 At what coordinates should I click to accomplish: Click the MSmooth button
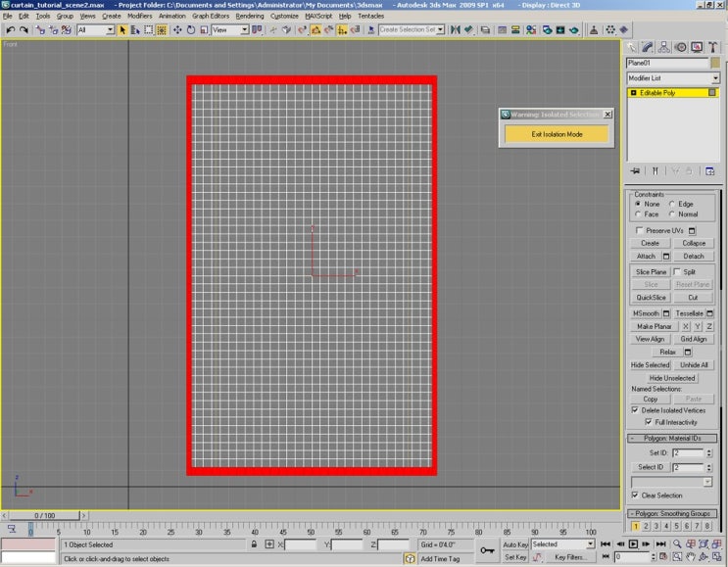(645, 313)
